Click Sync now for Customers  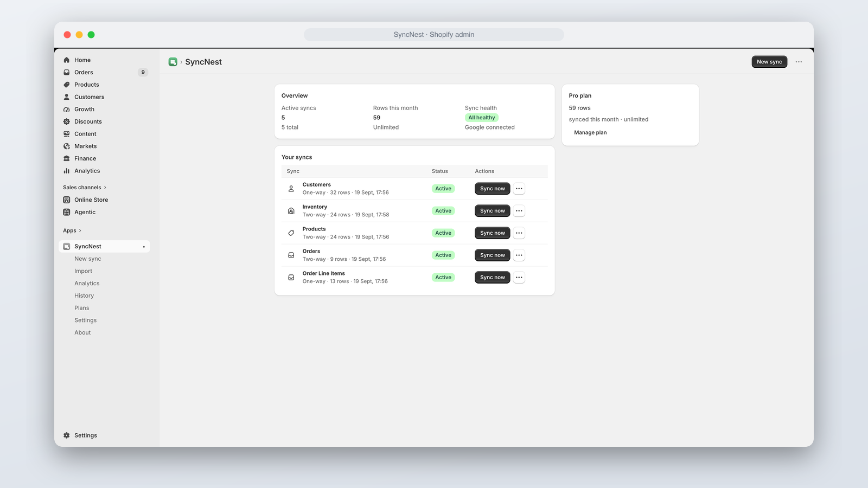tap(493, 189)
